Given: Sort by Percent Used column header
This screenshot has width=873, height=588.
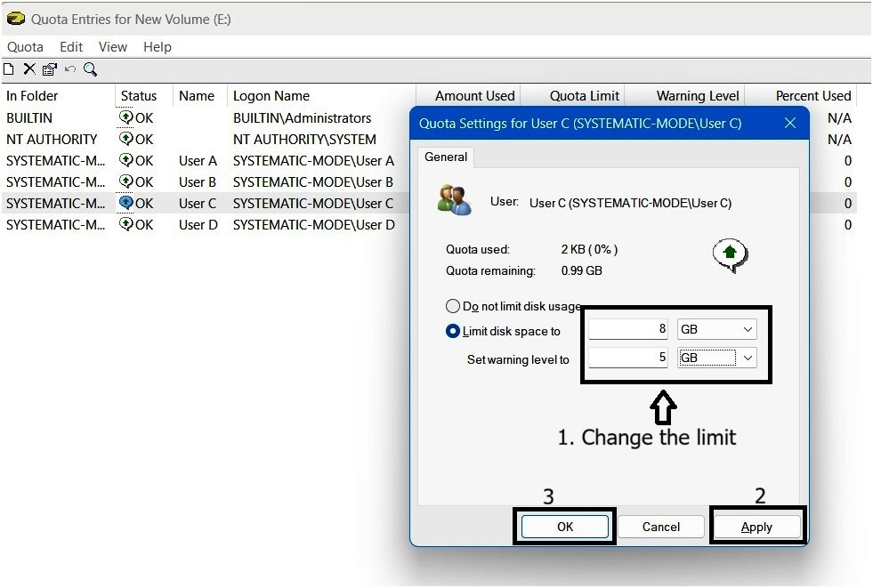Looking at the screenshot, I should (801, 96).
